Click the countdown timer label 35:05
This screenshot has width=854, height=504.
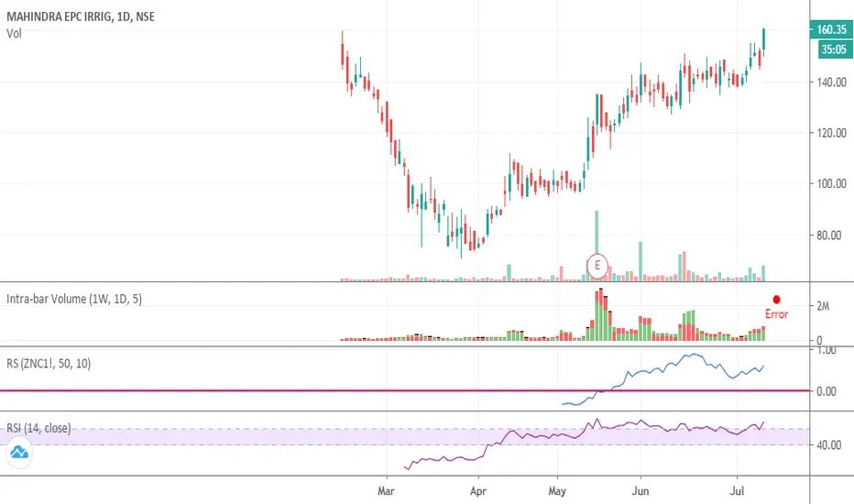tap(834, 49)
